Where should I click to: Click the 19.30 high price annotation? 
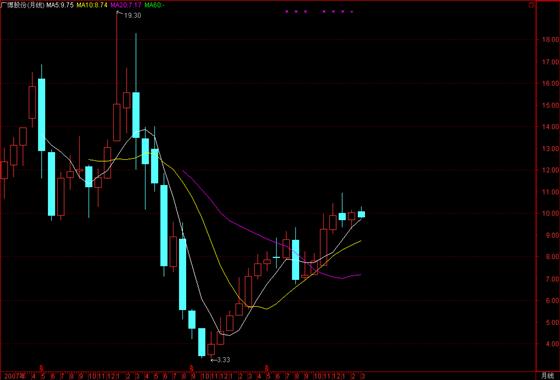[x=132, y=15]
